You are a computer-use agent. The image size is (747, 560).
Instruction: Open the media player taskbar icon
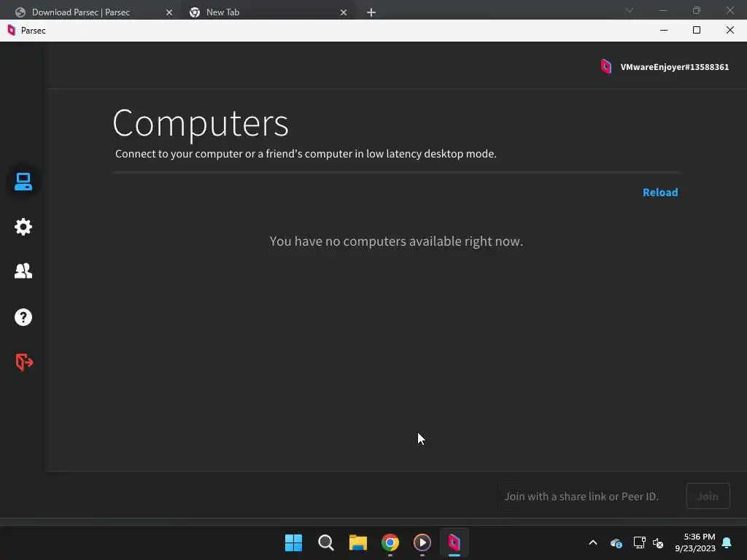pyautogui.click(x=422, y=542)
